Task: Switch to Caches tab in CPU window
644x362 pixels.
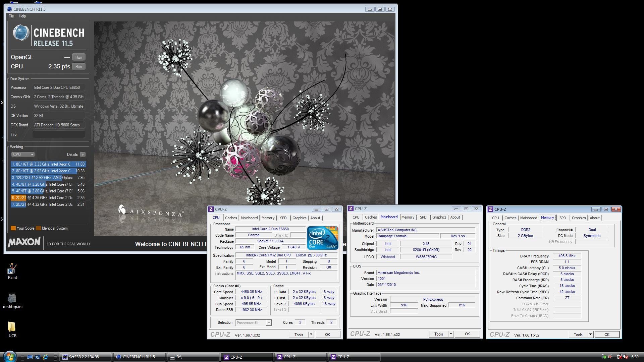Action: pos(231,218)
